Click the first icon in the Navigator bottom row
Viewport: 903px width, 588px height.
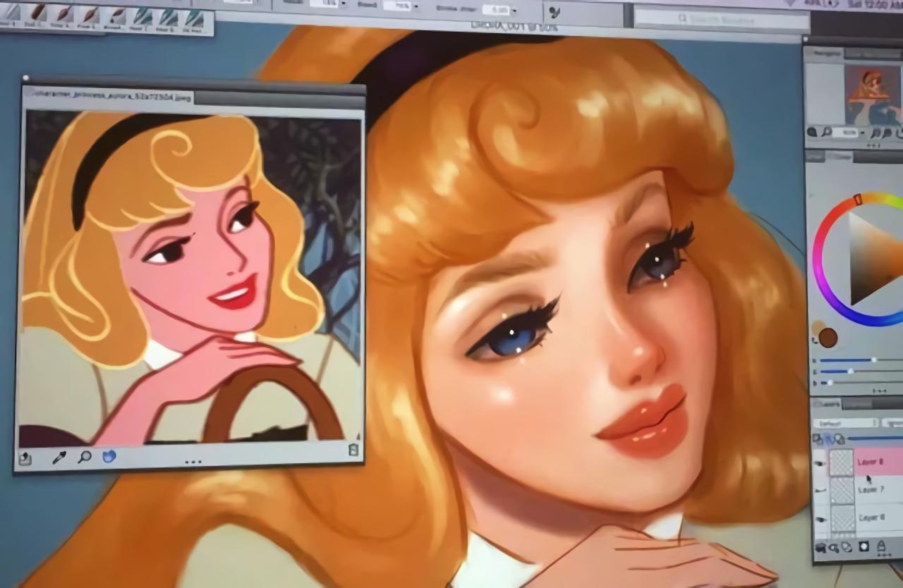[x=812, y=132]
